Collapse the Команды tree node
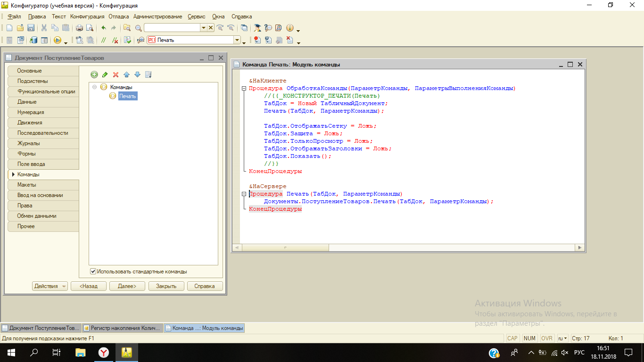The width and height of the screenshot is (644, 362). point(95,87)
